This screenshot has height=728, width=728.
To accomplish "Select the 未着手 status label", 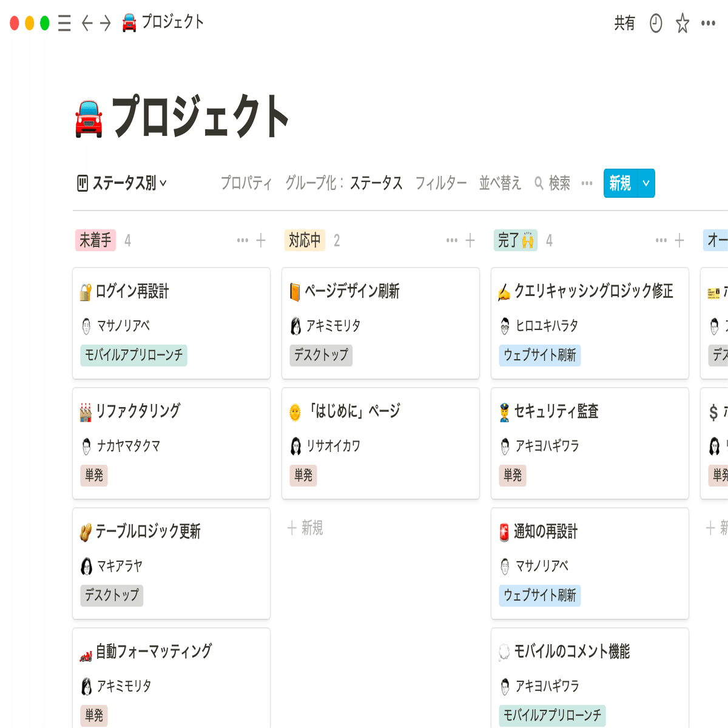I will coord(95,240).
